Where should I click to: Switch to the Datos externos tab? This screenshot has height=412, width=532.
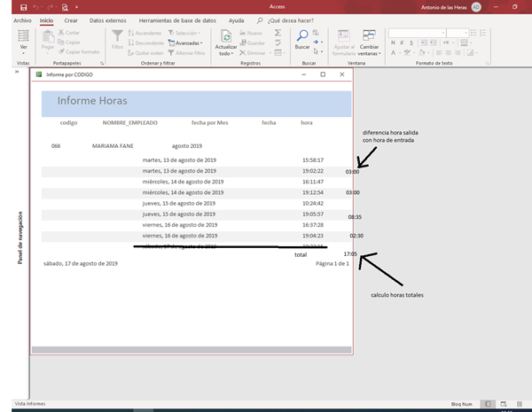coord(107,19)
